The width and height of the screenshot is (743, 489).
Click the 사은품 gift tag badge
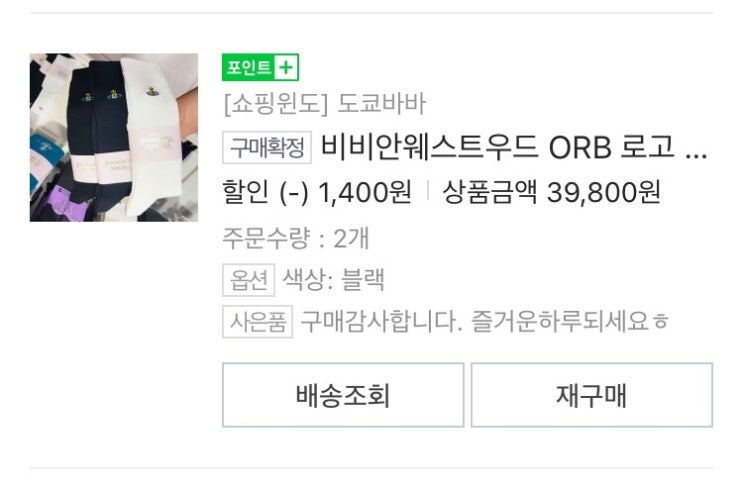[x=257, y=322]
